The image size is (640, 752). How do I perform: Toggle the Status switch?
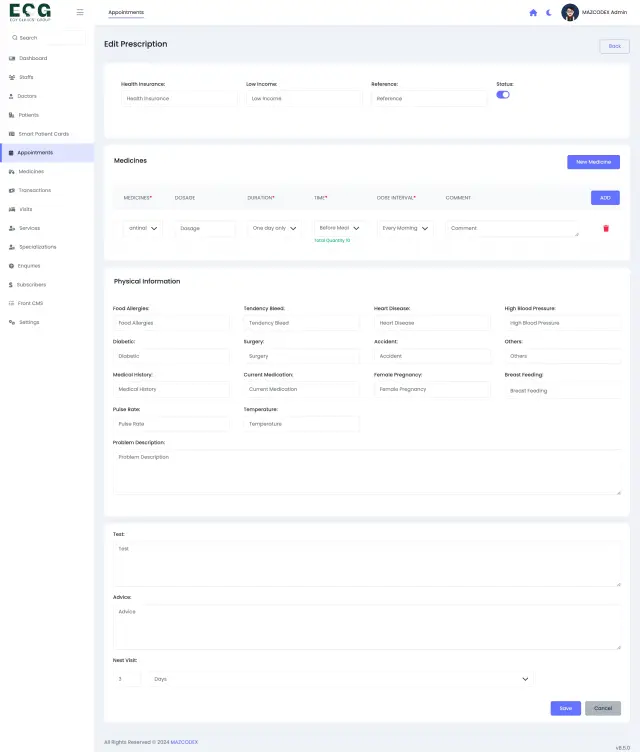click(x=503, y=95)
